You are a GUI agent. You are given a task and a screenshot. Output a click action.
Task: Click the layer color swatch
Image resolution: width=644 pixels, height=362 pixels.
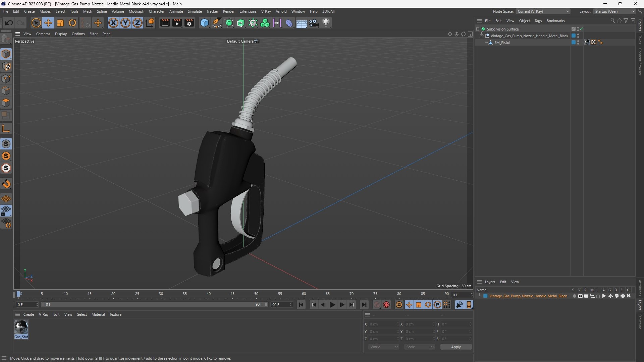coord(485,296)
